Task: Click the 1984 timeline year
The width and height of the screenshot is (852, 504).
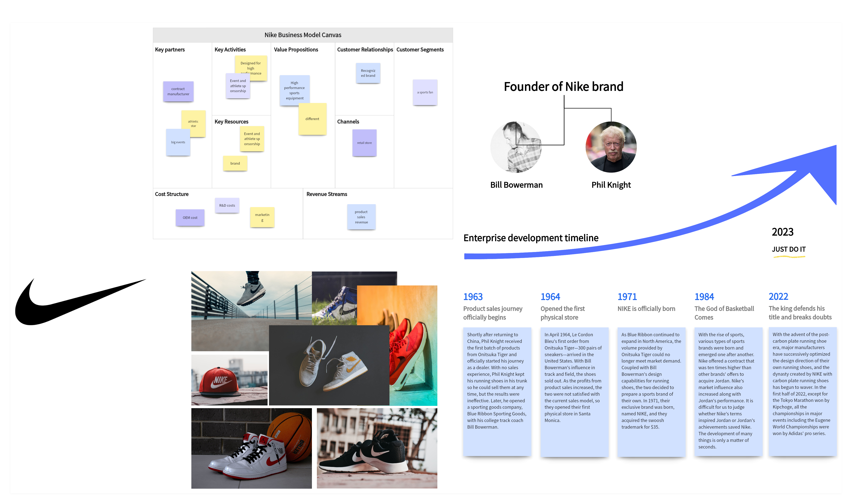Action: [704, 297]
